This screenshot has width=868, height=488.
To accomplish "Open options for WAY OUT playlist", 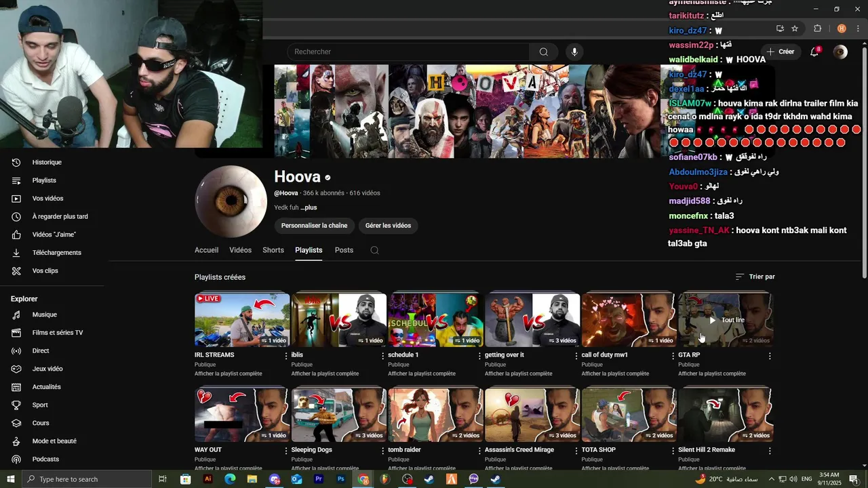I will pos(286,450).
